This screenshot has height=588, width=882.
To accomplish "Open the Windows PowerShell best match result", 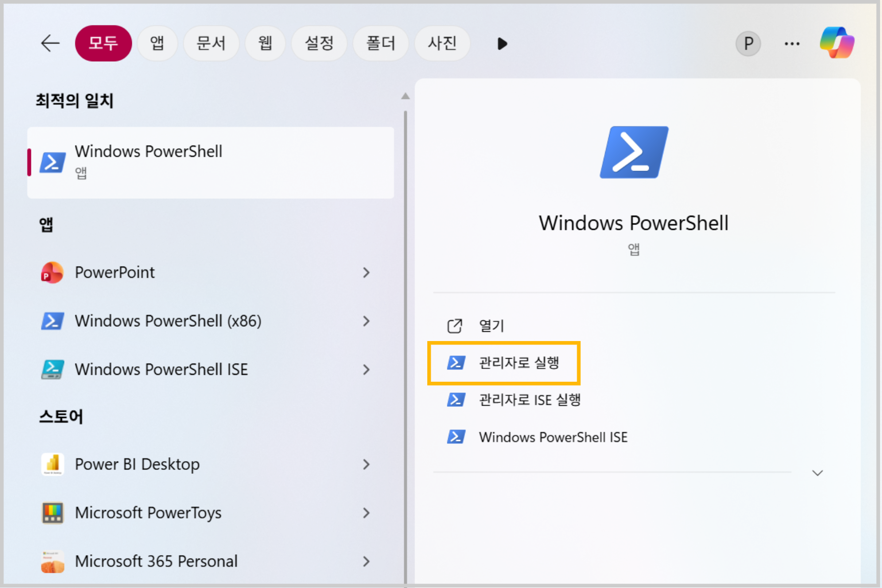I will click(211, 163).
